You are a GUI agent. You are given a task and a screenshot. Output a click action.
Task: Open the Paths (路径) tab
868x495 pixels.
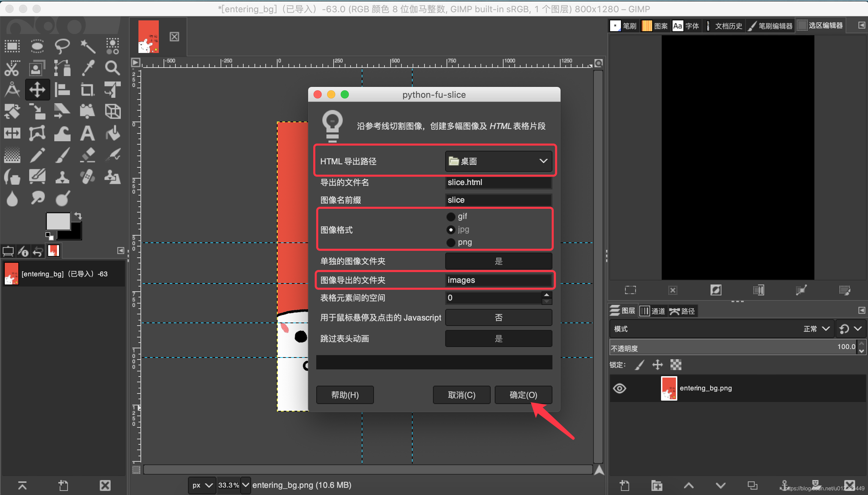tap(682, 311)
